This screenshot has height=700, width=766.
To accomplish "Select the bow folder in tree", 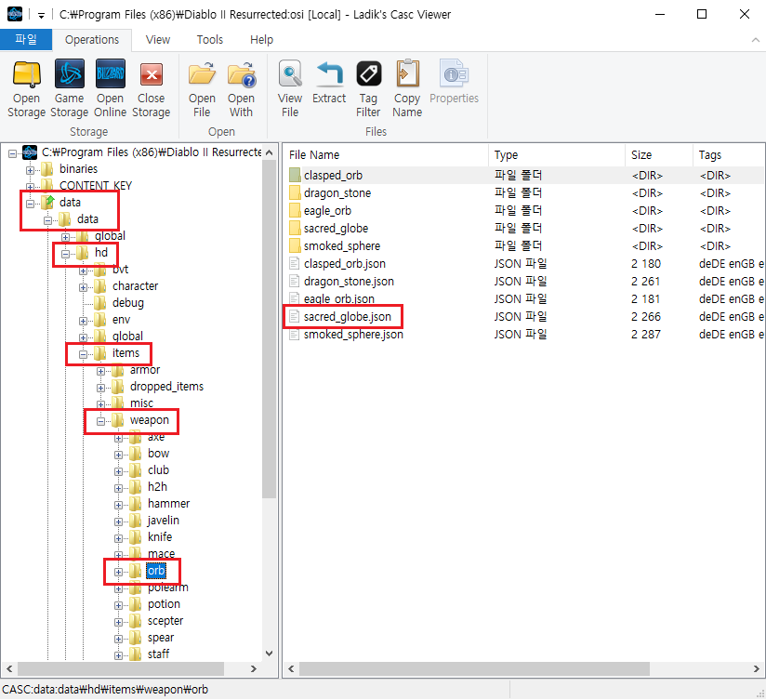I will click(x=158, y=454).
